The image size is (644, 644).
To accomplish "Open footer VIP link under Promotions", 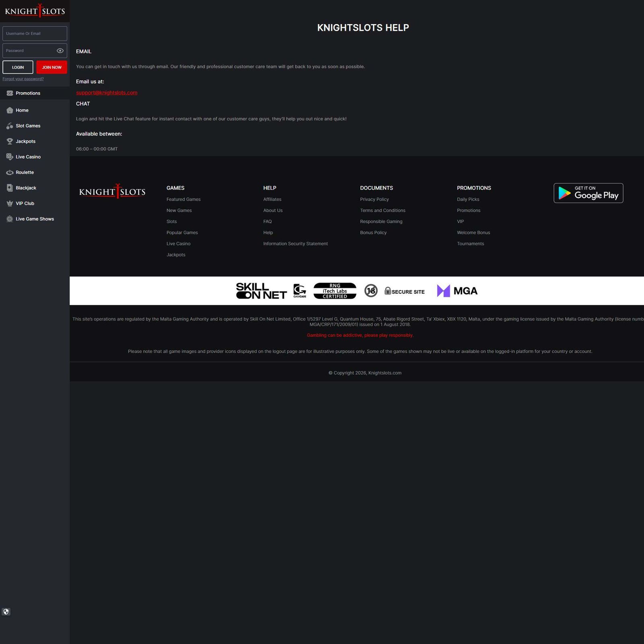I will coord(460,221).
